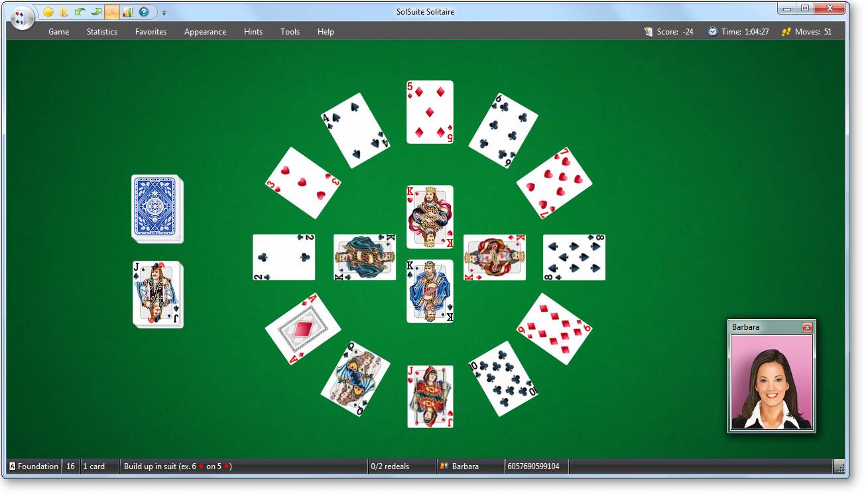Click the face-down stock deck
The width and height of the screenshot is (868, 495).
pyautogui.click(x=157, y=208)
